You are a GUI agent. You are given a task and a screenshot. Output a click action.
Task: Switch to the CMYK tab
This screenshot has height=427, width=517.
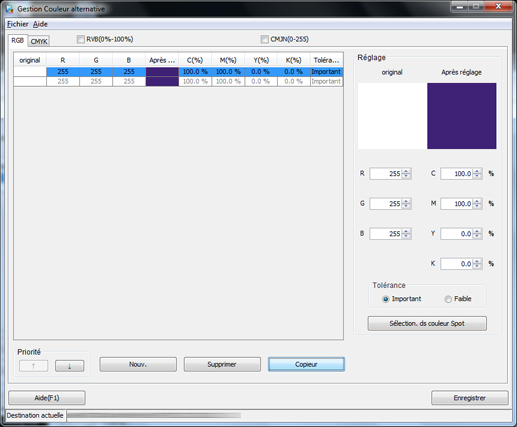pyautogui.click(x=39, y=41)
